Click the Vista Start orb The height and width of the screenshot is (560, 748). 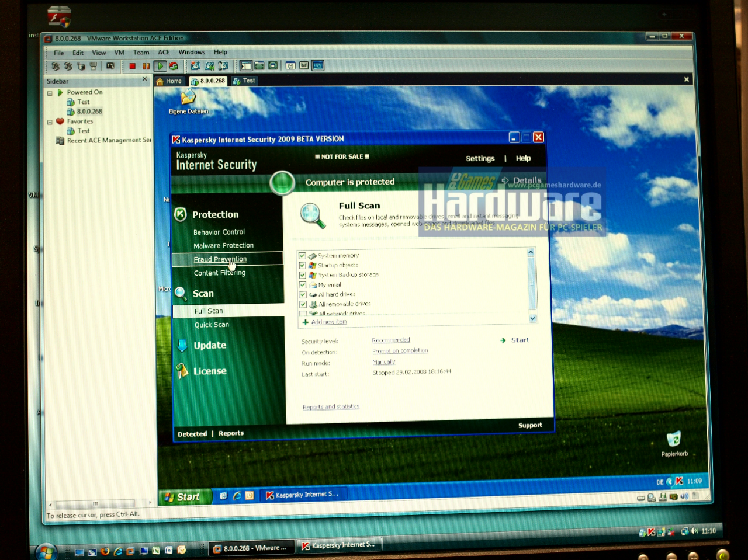46,551
